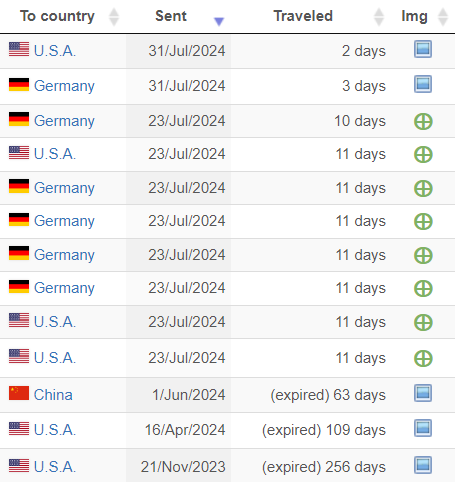The image size is (463, 482).
Task: Sort table using Traveled column arrows
Action: (x=379, y=17)
